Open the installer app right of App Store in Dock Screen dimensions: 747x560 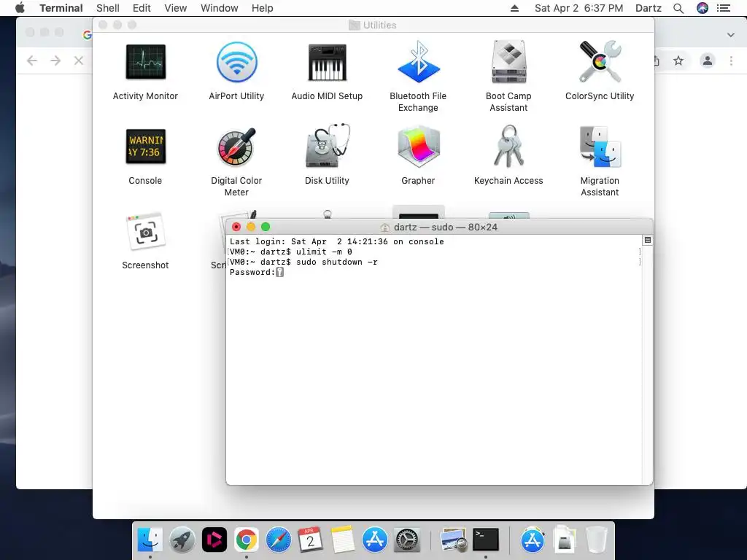(x=564, y=540)
